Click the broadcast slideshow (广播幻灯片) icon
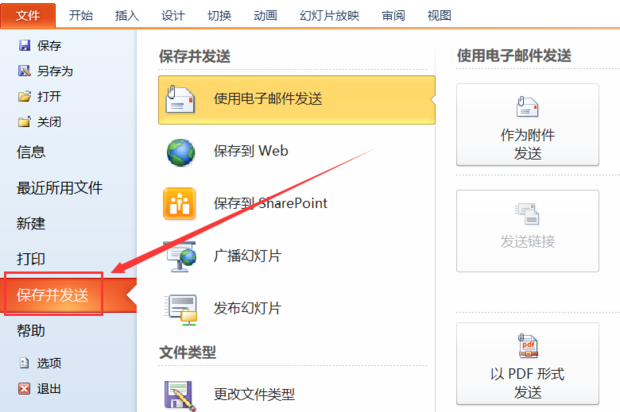Viewport: 620px width, 412px height. coord(180,256)
